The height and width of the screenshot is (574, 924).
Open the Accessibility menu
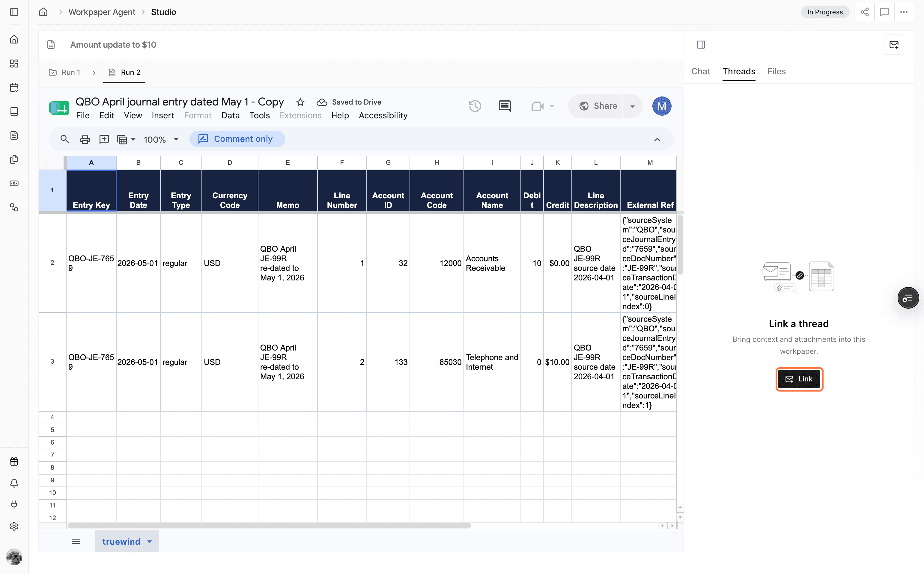[383, 115]
